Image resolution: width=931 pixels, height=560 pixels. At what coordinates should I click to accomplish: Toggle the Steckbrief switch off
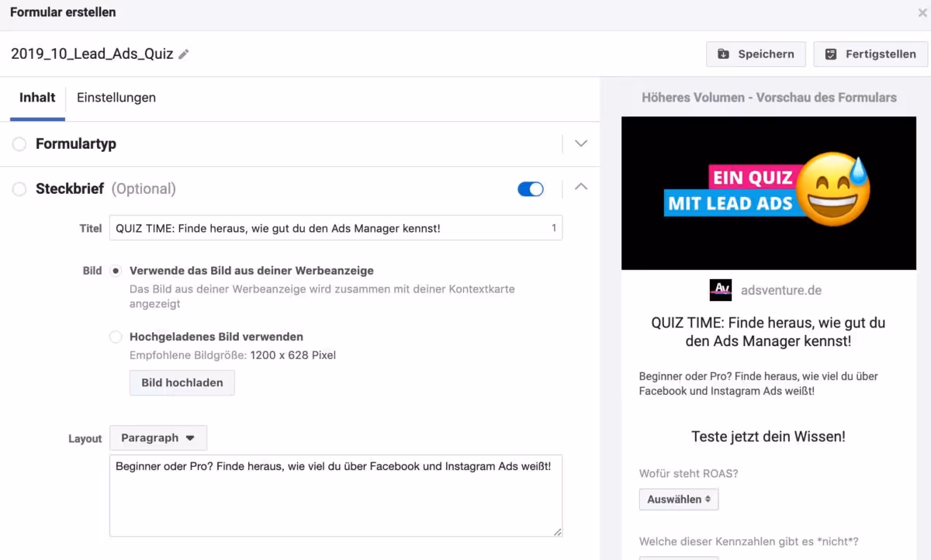coord(531,189)
